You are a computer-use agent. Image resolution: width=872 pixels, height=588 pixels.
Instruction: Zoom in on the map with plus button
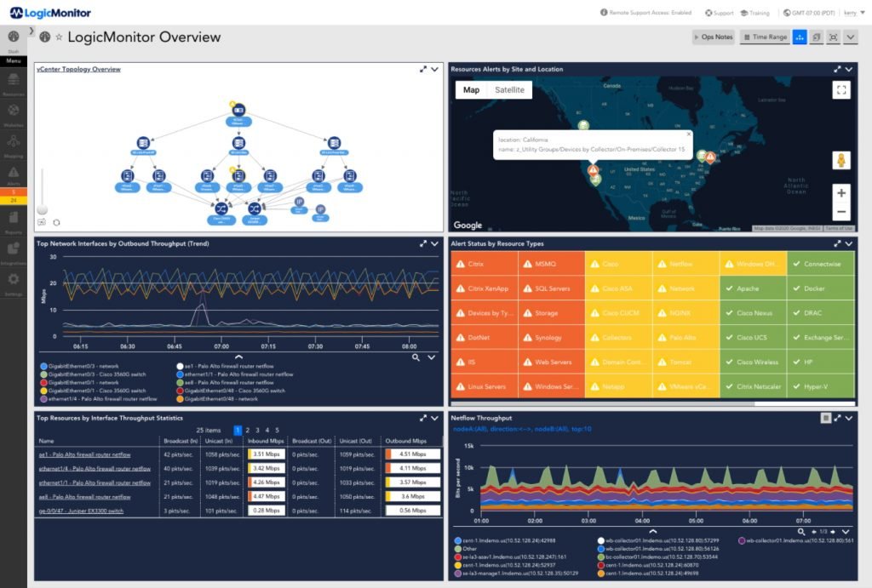[x=840, y=193]
